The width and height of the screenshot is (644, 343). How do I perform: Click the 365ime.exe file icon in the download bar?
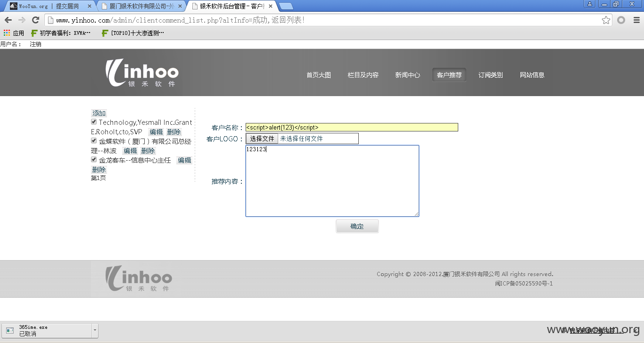[x=10, y=330]
